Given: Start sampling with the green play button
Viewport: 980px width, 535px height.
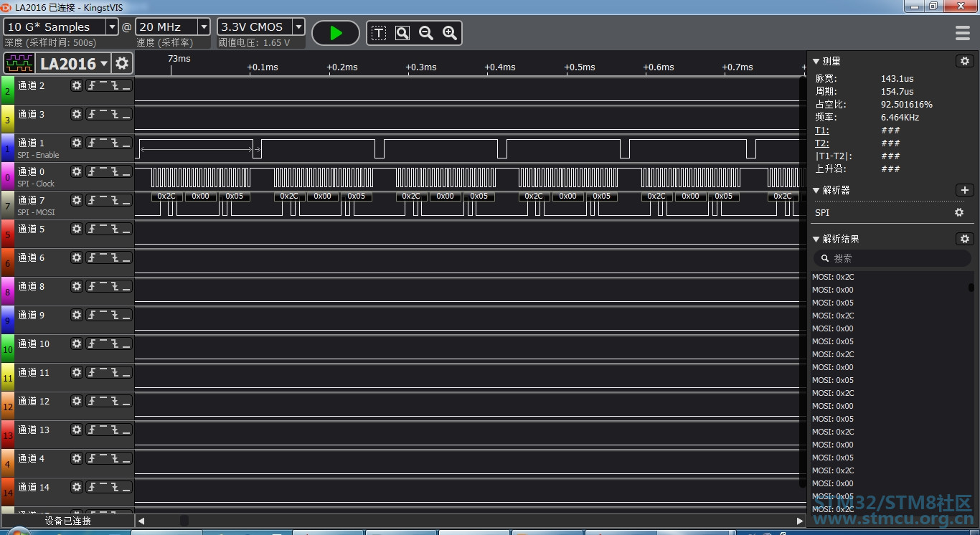Looking at the screenshot, I should coord(336,33).
